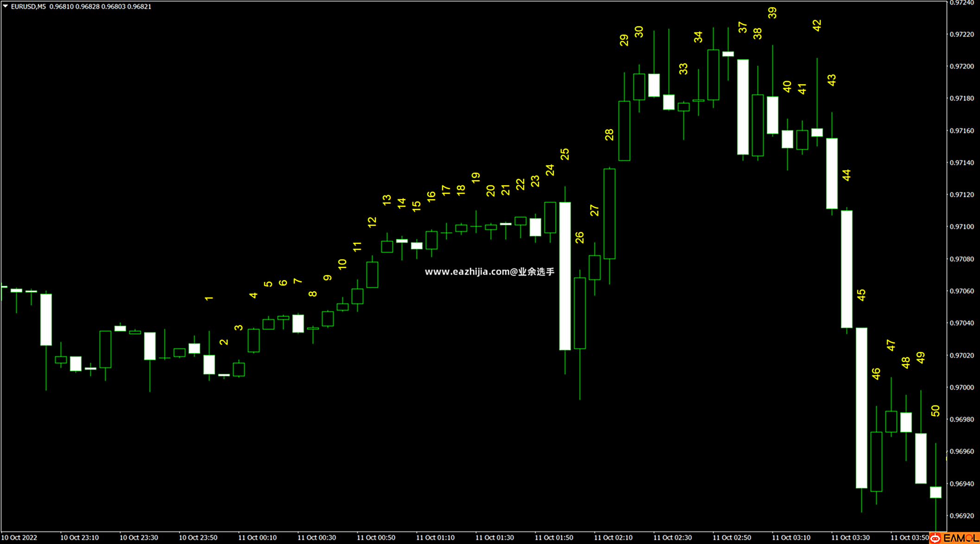Click the triangle arrow beside EURUSD,M5
This screenshot has width=980, height=544.
[5, 6]
